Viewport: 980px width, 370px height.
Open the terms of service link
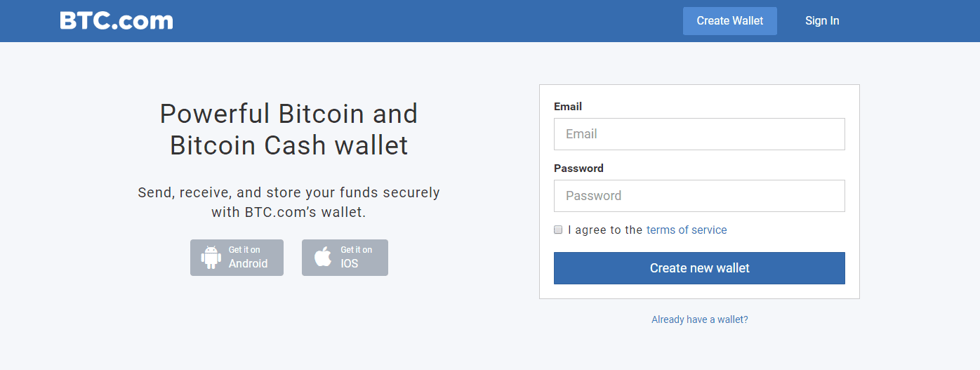tap(686, 230)
